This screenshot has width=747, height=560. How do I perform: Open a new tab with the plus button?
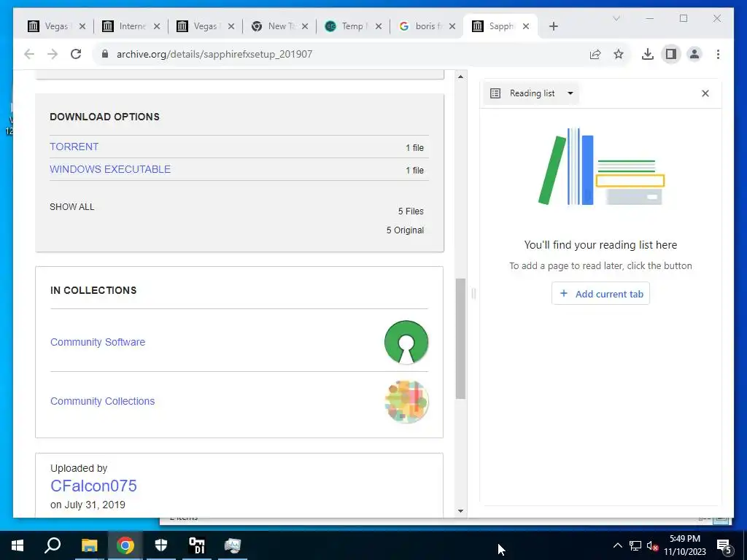[x=553, y=26]
